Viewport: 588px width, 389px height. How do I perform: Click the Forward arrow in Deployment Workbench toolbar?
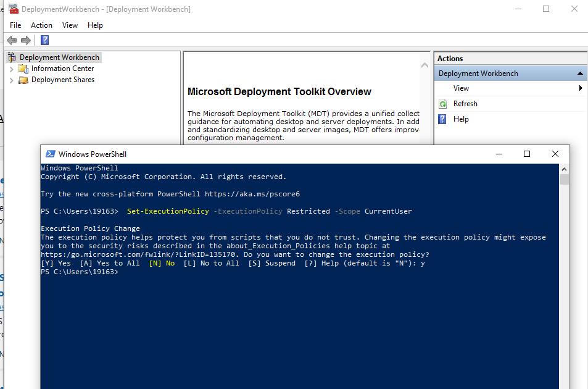pyautogui.click(x=25, y=40)
